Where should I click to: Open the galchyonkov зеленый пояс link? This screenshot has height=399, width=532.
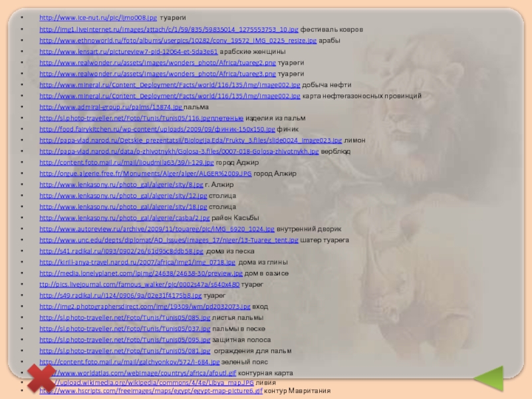(129, 362)
